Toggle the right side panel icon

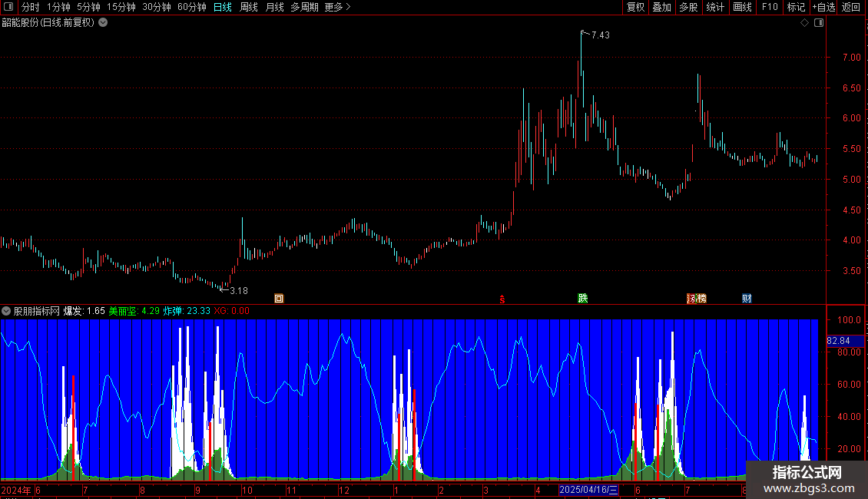[819, 23]
